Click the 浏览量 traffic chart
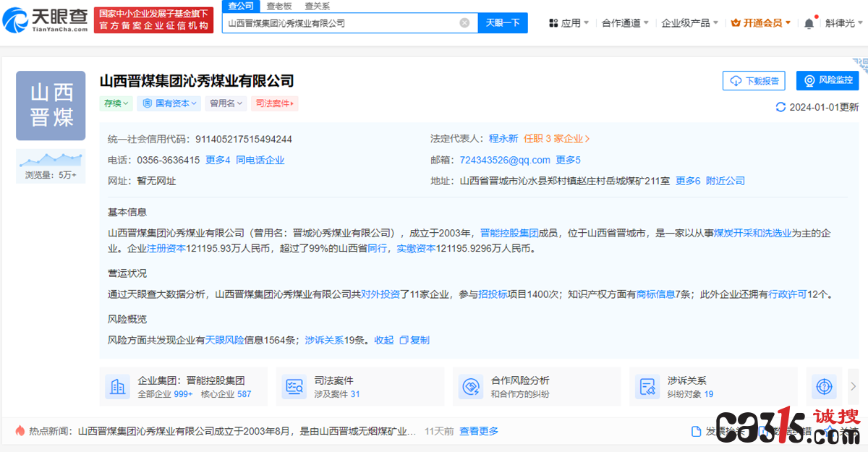The image size is (868, 452). point(51,166)
